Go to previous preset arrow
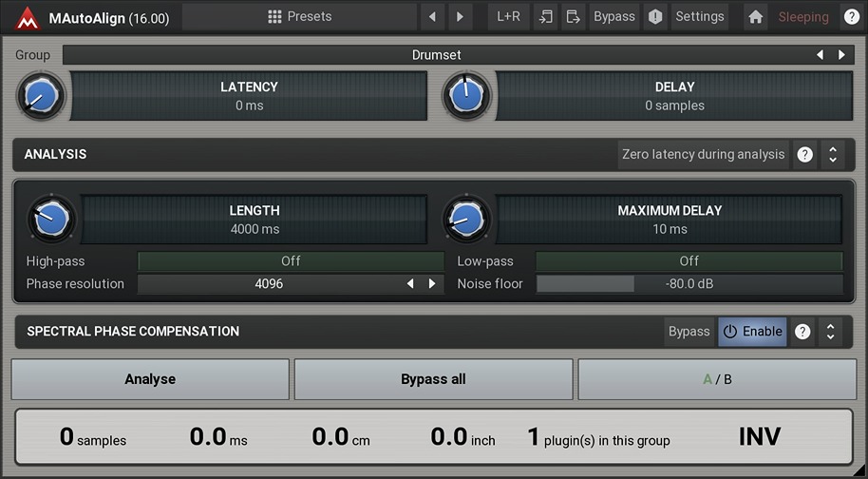Screen dimensions: 868x479 (x=432, y=17)
